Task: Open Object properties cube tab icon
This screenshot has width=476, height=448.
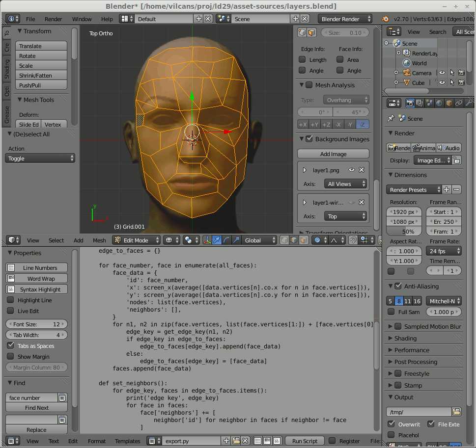Action: (x=449, y=103)
